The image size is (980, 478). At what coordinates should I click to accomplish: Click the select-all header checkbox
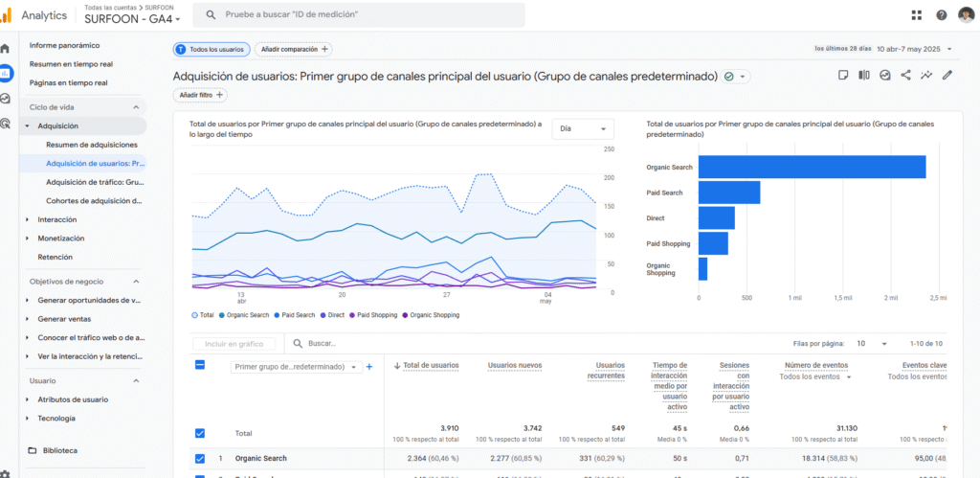tap(200, 364)
